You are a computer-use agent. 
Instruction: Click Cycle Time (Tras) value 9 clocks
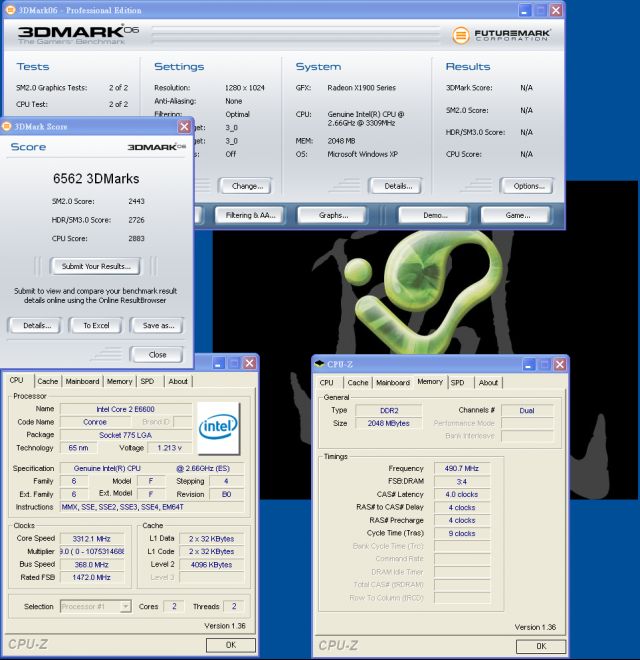[462, 533]
